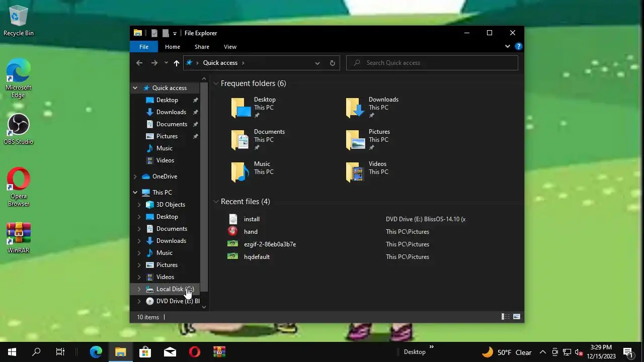Open Recycle Bin desktop icon

pyautogui.click(x=19, y=21)
